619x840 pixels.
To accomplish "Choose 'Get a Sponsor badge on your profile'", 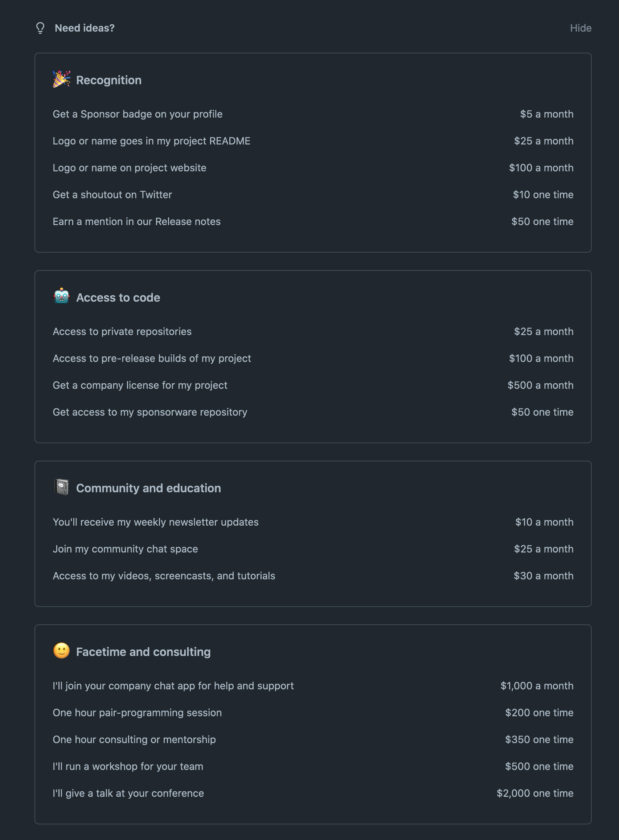I will 138,114.
